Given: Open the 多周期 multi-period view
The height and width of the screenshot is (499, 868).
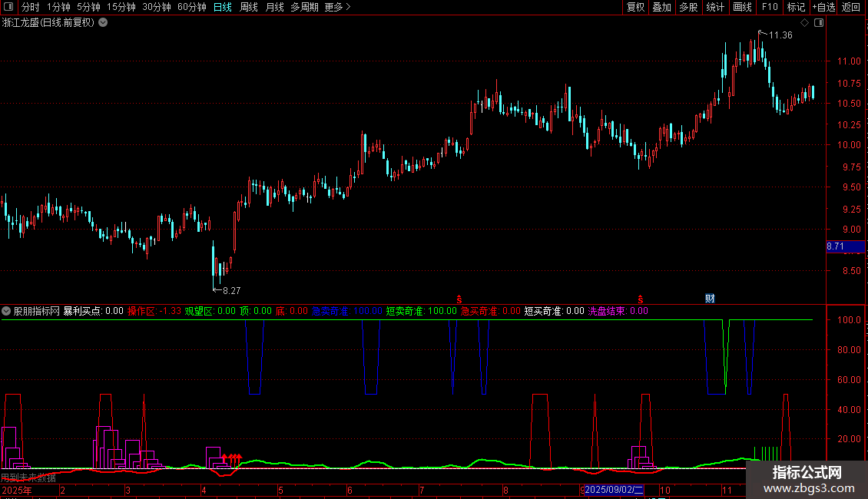Looking at the screenshot, I should point(304,7).
